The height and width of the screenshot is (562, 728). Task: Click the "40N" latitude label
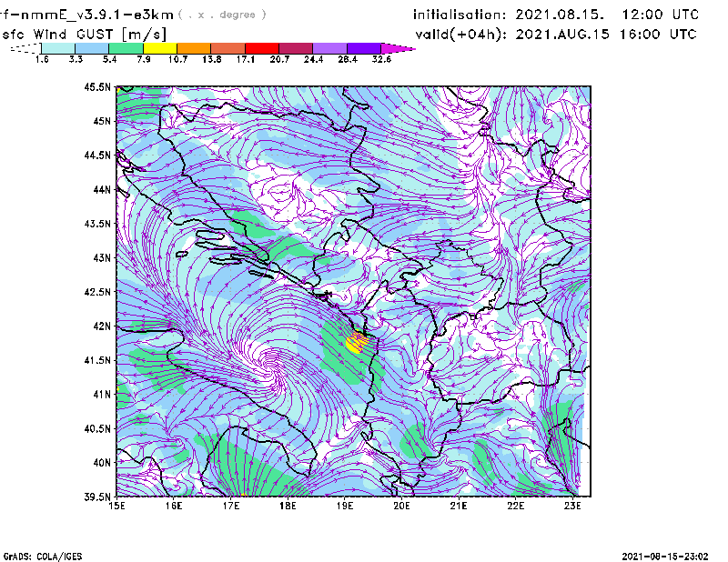[102, 462]
